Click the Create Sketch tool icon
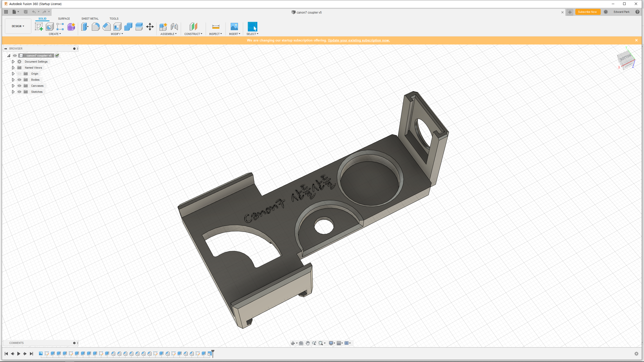The width and height of the screenshot is (644, 362). tap(39, 27)
